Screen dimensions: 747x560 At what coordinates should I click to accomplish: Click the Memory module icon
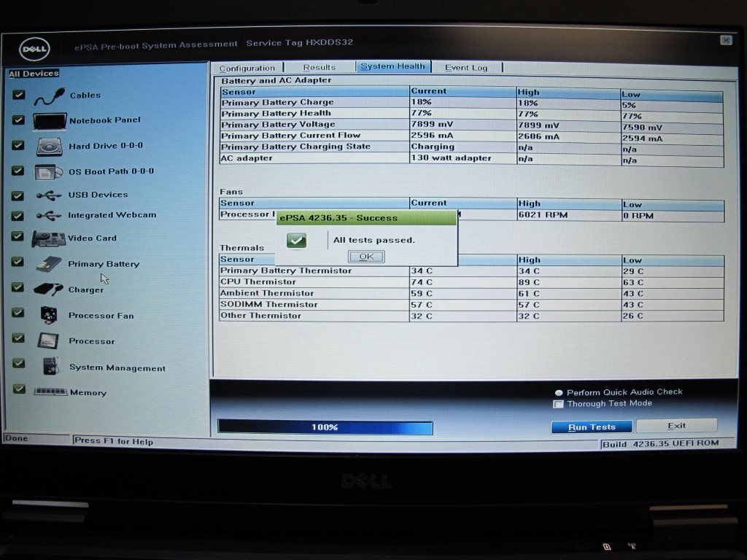point(50,392)
